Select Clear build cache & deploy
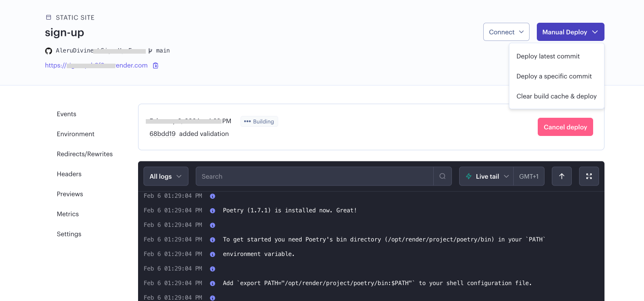This screenshot has width=644, height=301. pos(556,96)
